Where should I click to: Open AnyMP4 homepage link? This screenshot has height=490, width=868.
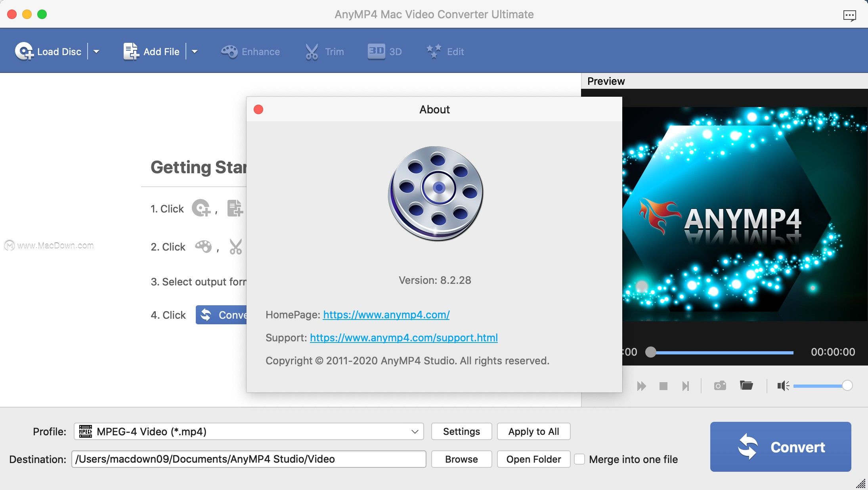point(386,314)
